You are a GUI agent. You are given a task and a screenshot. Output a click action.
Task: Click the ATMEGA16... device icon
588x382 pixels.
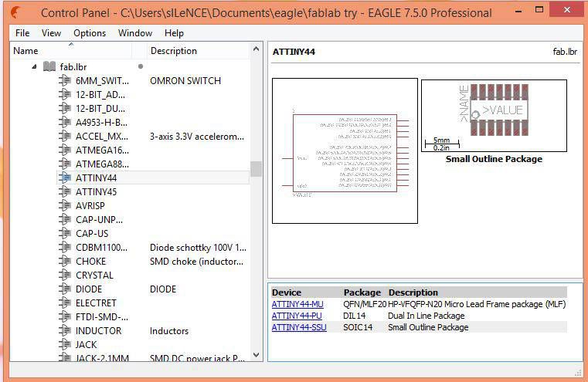pyautogui.click(x=65, y=150)
